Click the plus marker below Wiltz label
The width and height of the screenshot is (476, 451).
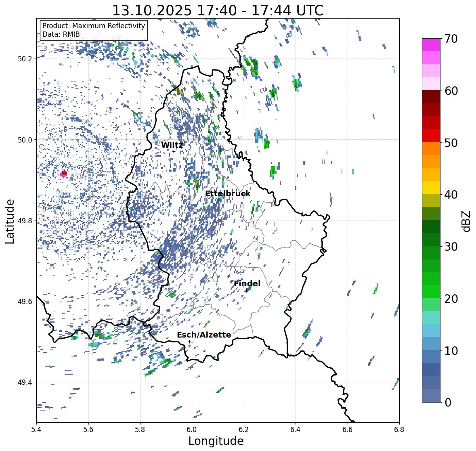click(x=174, y=152)
